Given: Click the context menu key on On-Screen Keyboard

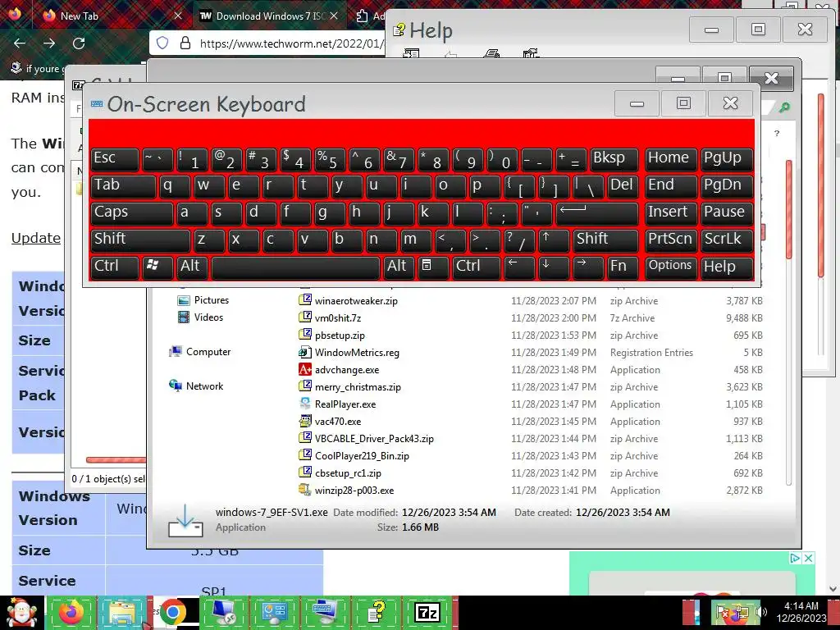Looking at the screenshot, I should pyautogui.click(x=431, y=268).
